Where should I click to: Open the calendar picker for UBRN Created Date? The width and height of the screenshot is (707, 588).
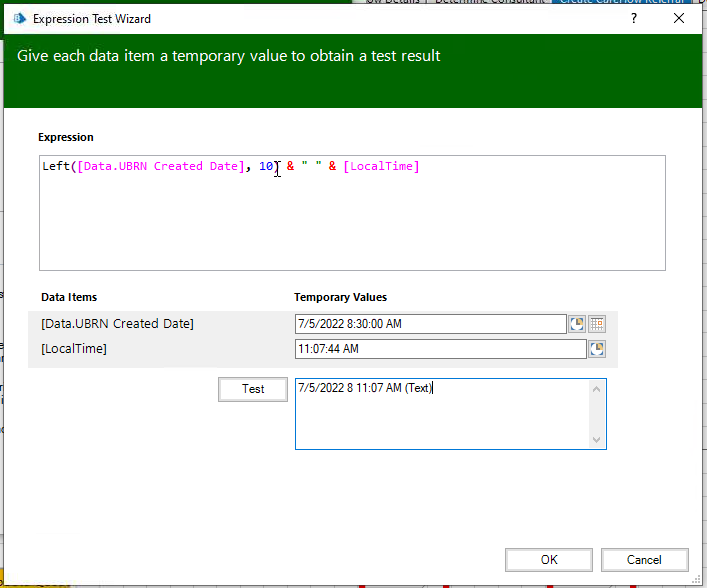point(597,324)
